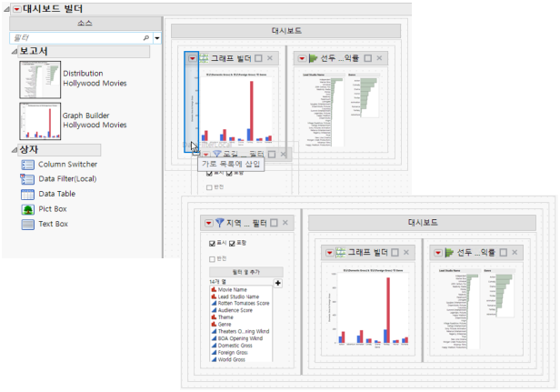560x392 pixels.
Task: Close the 지역...필터 panel
Action: click(285, 223)
